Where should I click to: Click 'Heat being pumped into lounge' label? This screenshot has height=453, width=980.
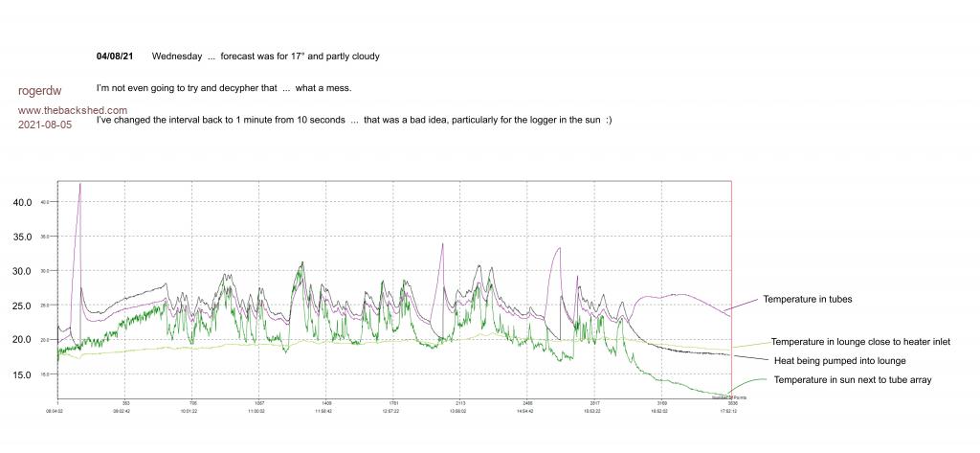838,360
